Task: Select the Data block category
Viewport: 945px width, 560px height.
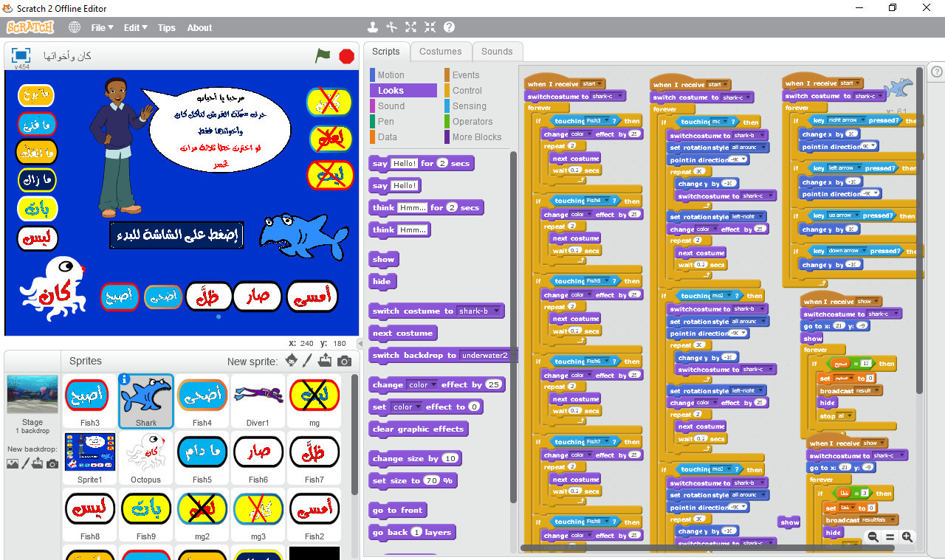Action: [403, 137]
